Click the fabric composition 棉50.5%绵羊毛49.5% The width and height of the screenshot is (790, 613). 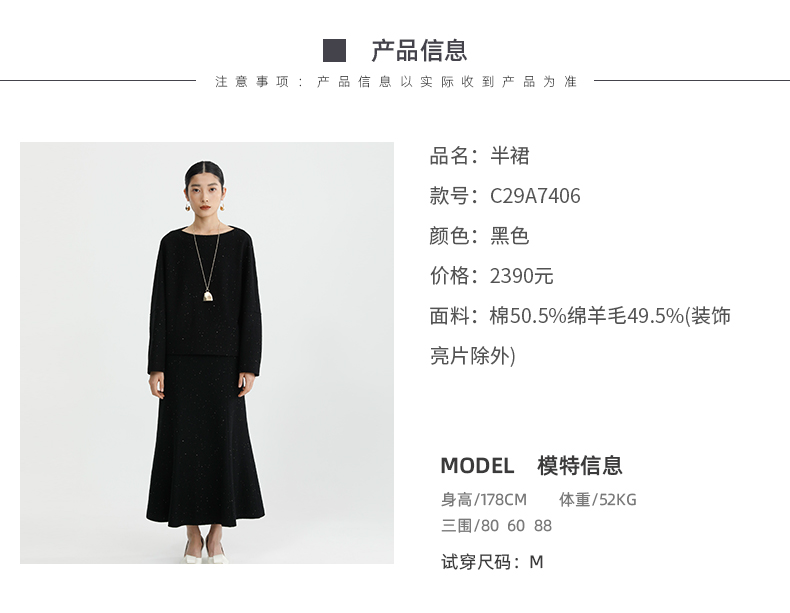[586, 316]
